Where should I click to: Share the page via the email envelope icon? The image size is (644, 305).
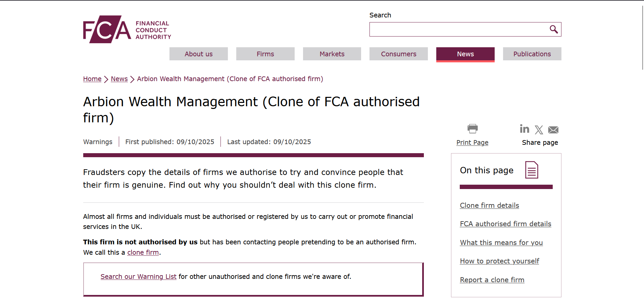coord(553,130)
